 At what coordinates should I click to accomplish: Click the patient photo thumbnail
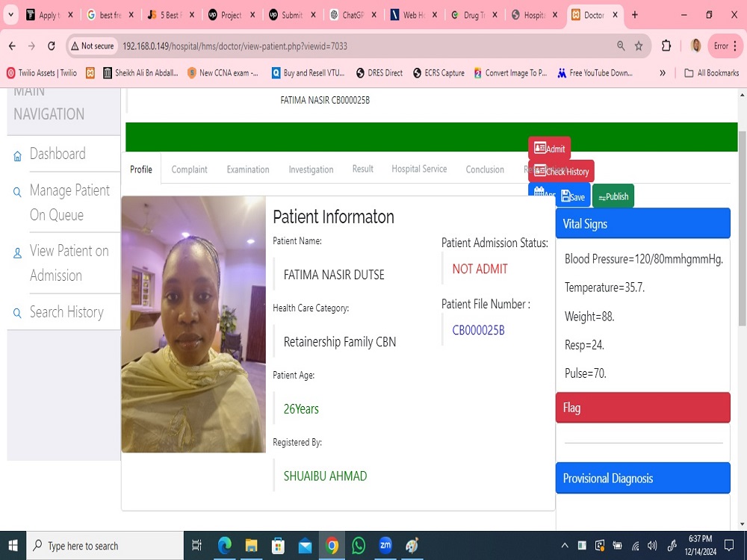tap(193, 324)
